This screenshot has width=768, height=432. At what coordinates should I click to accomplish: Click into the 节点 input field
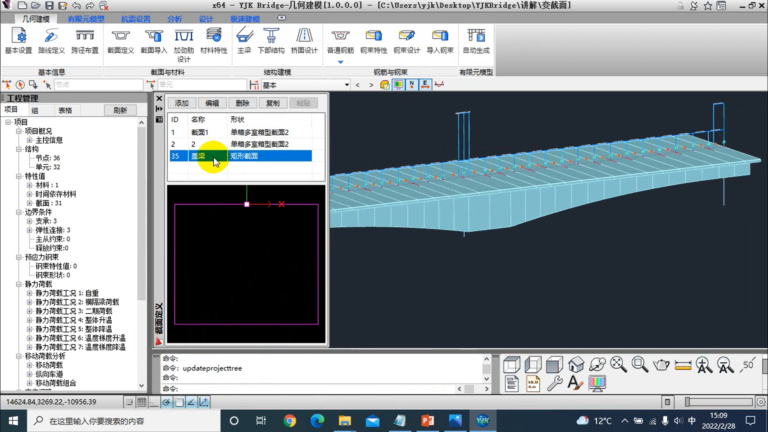[98, 85]
